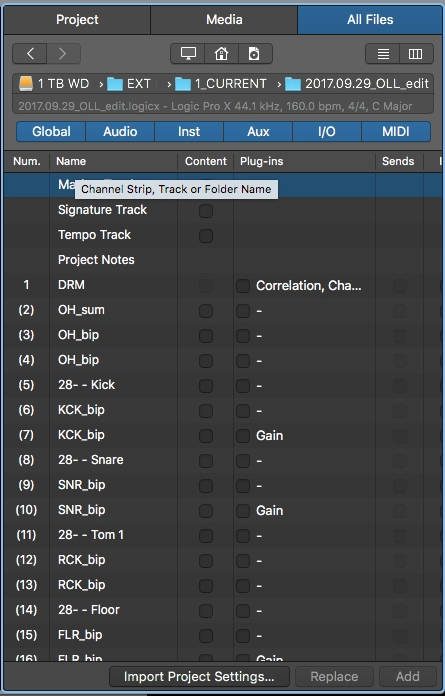
Task: Open the Home folder icon
Action: (221, 54)
